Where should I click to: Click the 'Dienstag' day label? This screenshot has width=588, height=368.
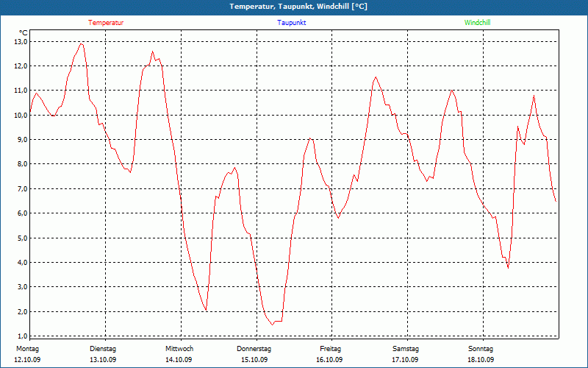[103, 349]
